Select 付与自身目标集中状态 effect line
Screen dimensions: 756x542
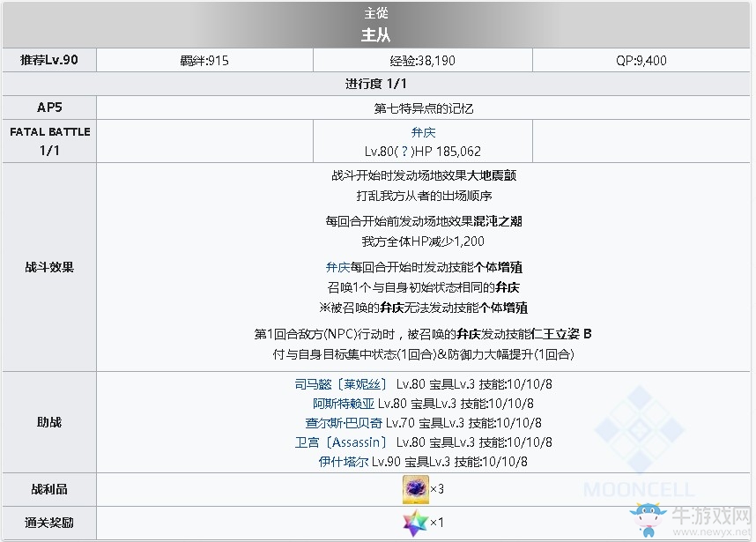point(423,354)
